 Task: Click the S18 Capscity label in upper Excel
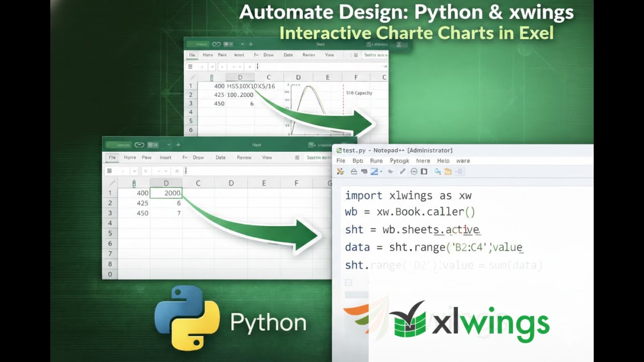pos(359,93)
